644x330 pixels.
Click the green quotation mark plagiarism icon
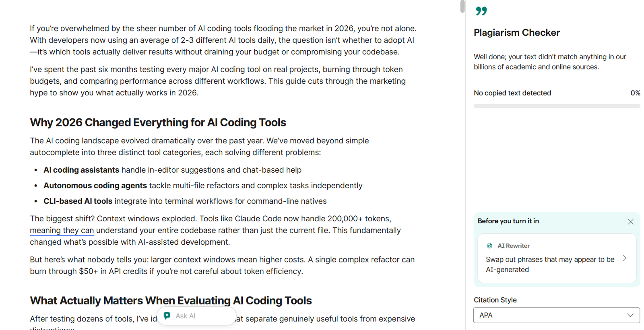[481, 11]
